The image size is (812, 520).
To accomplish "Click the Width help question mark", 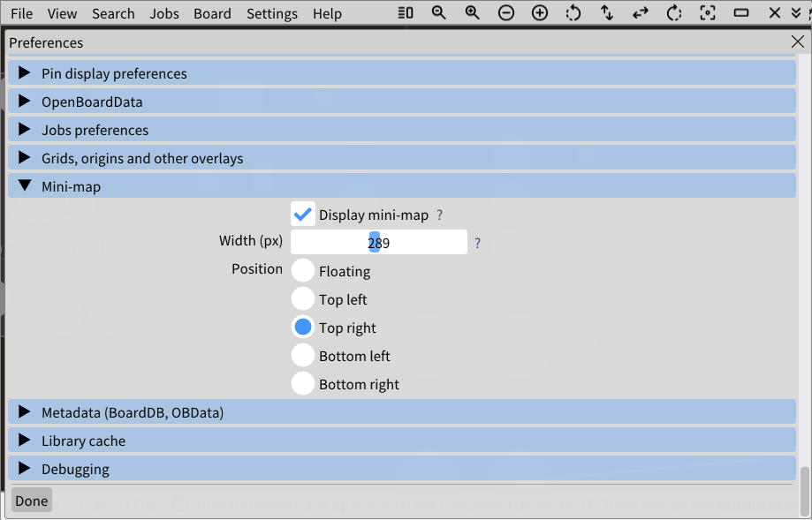I will 477,243.
